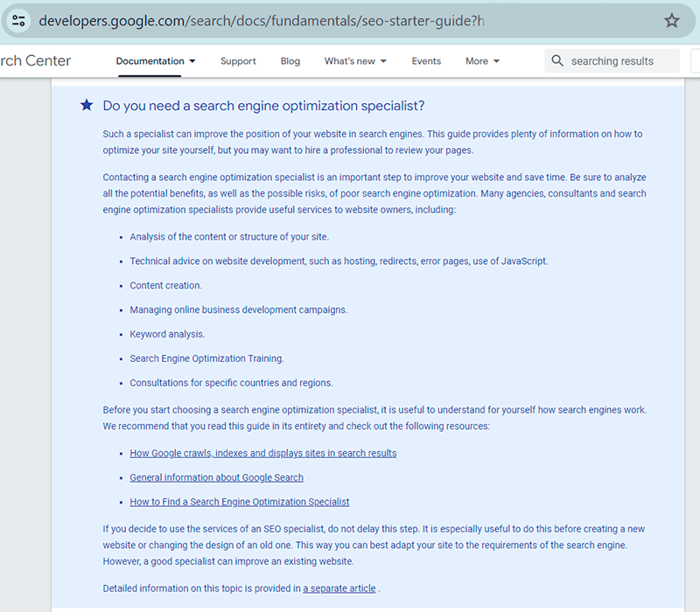
Task: Click the blue star beside the heading
Action: 87,105
